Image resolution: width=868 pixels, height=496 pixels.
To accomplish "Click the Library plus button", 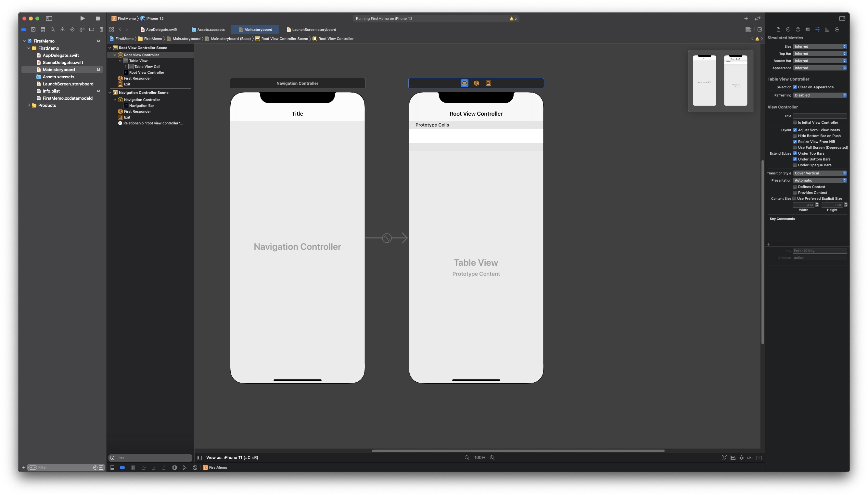I will [x=746, y=19].
